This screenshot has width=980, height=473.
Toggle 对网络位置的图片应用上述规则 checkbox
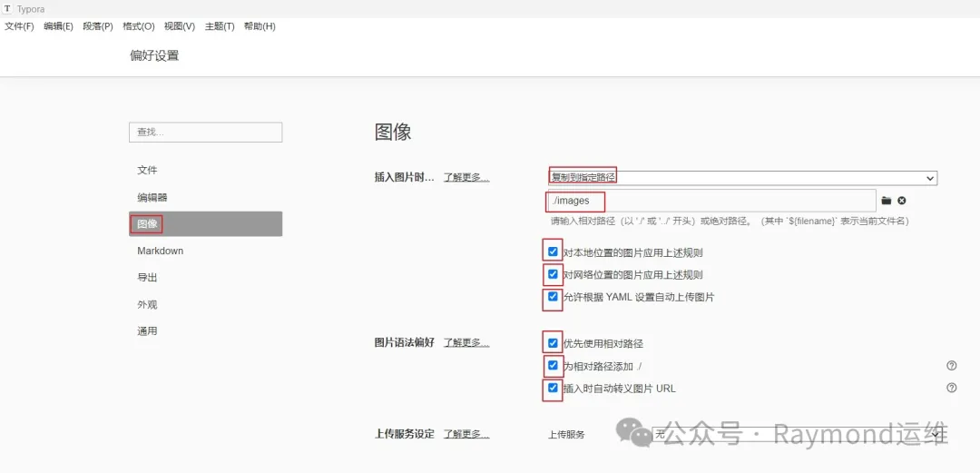tap(553, 274)
